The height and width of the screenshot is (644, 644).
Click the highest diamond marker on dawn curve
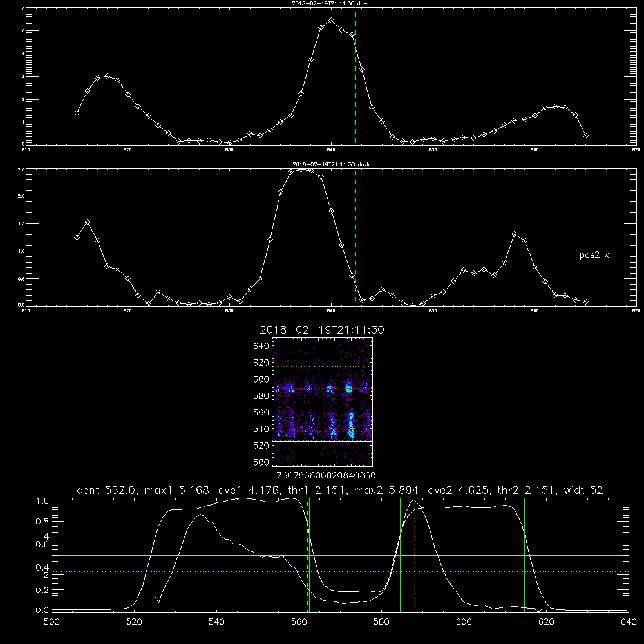[x=332, y=20]
